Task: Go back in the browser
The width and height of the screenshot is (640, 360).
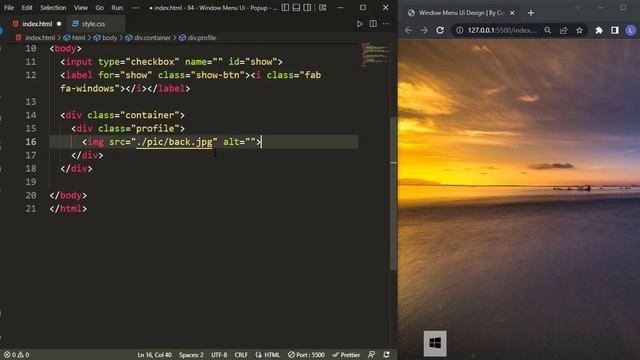Action: click(408, 30)
